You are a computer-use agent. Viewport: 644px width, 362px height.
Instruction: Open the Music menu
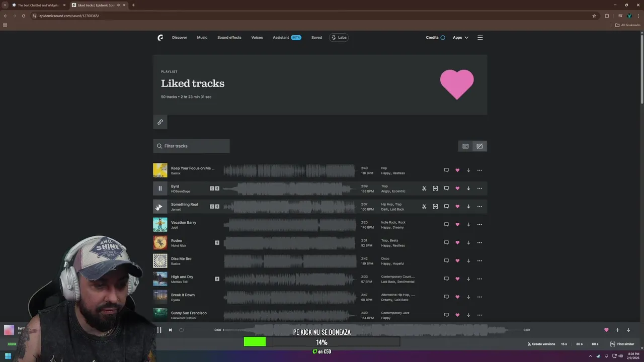point(202,38)
